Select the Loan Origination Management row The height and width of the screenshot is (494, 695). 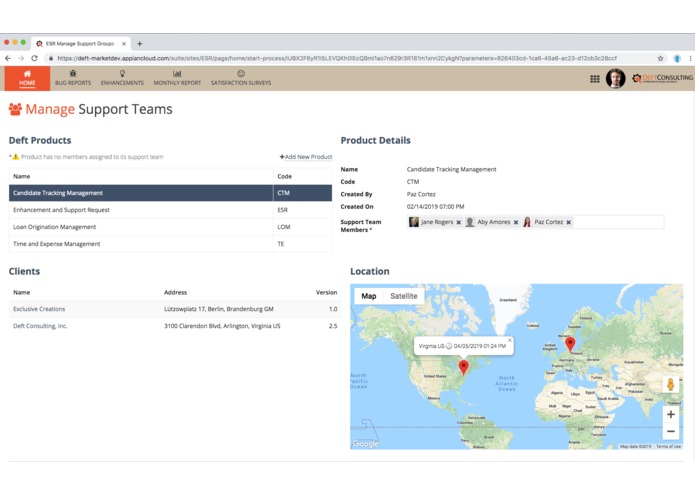point(170,227)
